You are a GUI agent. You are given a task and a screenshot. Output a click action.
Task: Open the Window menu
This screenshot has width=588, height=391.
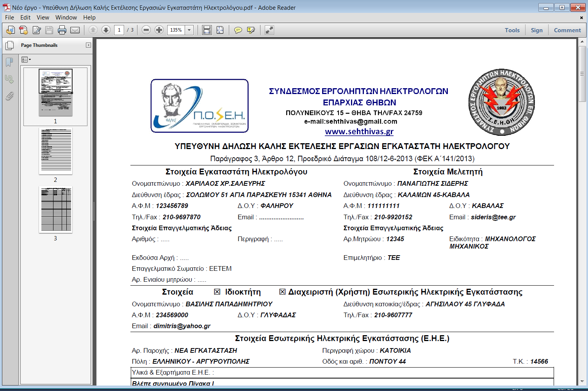66,18
